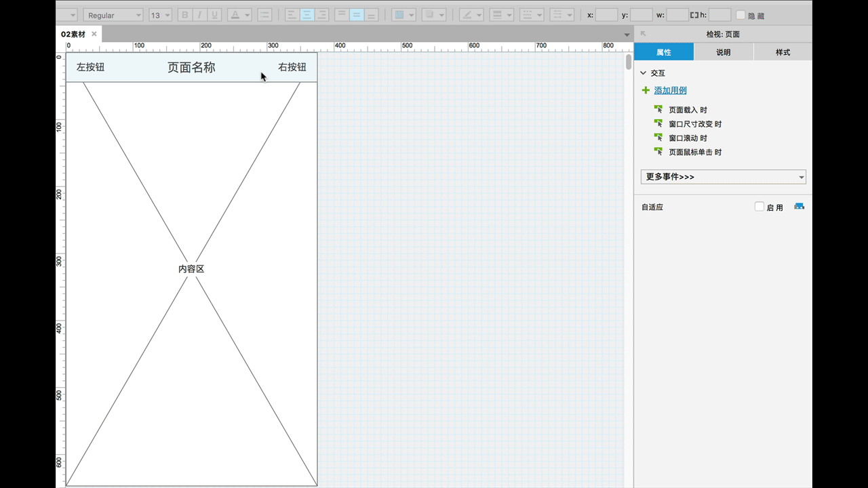Align text center horizontally
Viewport: 868px width, 488px height.
[307, 15]
